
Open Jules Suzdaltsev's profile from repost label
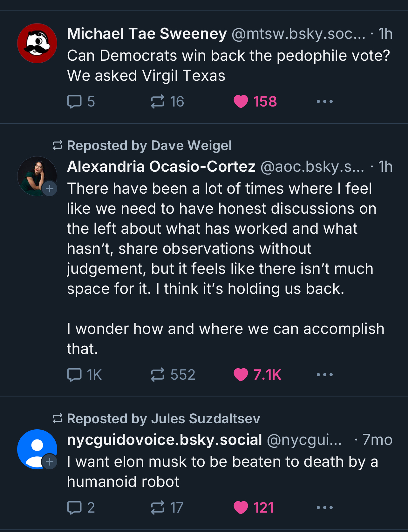[205, 418]
